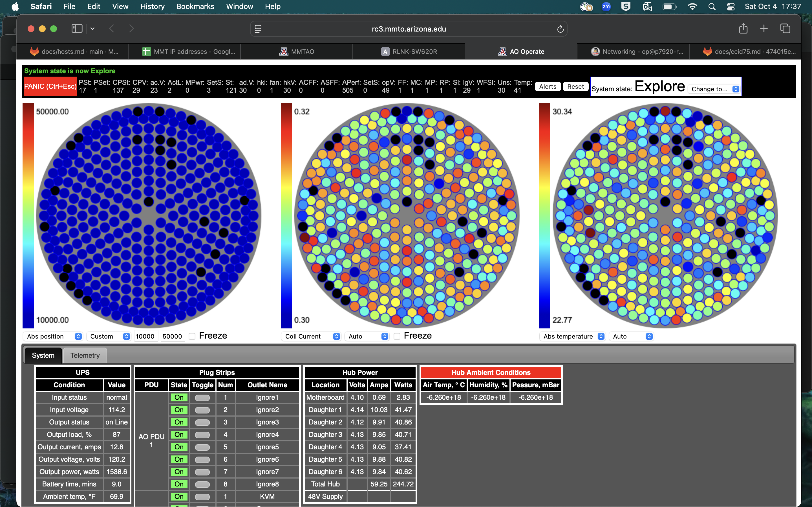
Task: Open Control Center icon in menu bar
Action: [x=731, y=6]
